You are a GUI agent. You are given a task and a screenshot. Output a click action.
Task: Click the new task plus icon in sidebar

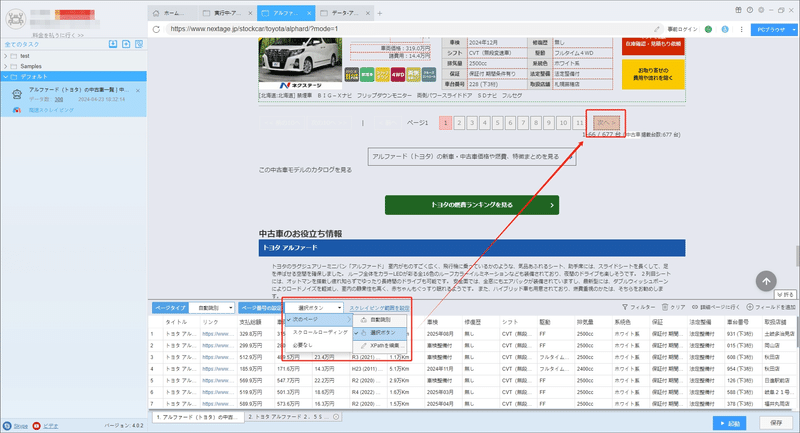tap(126, 44)
